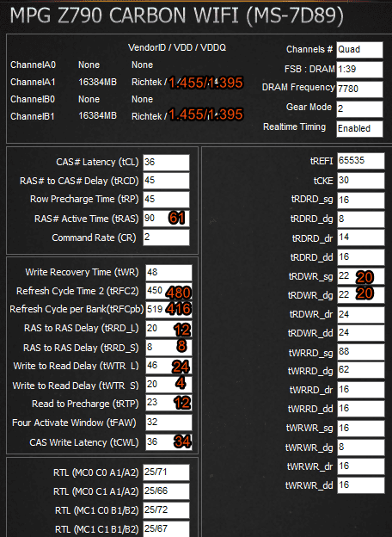Select the tRRD_L value field
The width and height of the screenshot is (392, 537).
[168, 329]
